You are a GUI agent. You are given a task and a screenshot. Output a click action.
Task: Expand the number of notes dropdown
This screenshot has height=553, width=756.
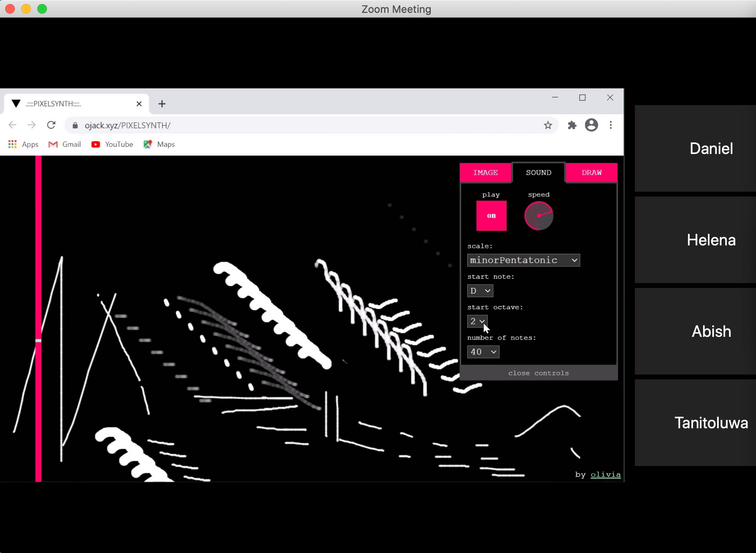pyautogui.click(x=483, y=352)
